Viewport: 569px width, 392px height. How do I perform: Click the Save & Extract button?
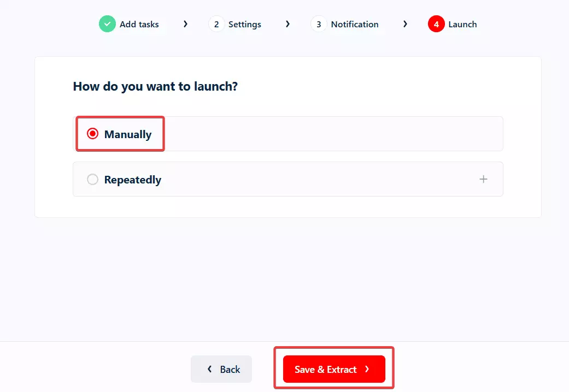click(333, 369)
